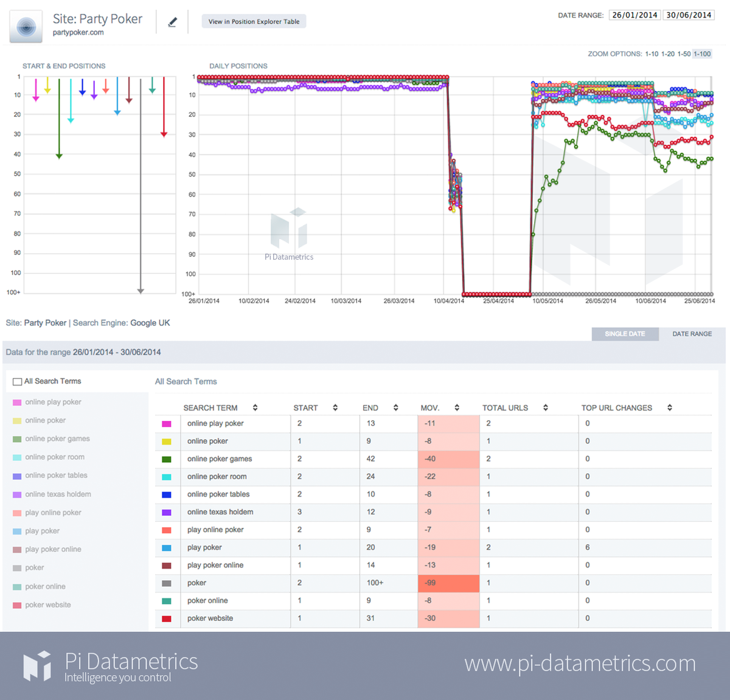The width and height of the screenshot is (730, 700).
Task: Sort the END column by its sort icon
Action: (395, 407)
